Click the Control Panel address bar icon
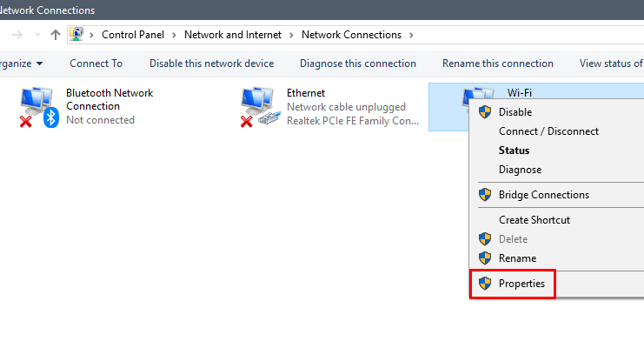 (76, 35)
